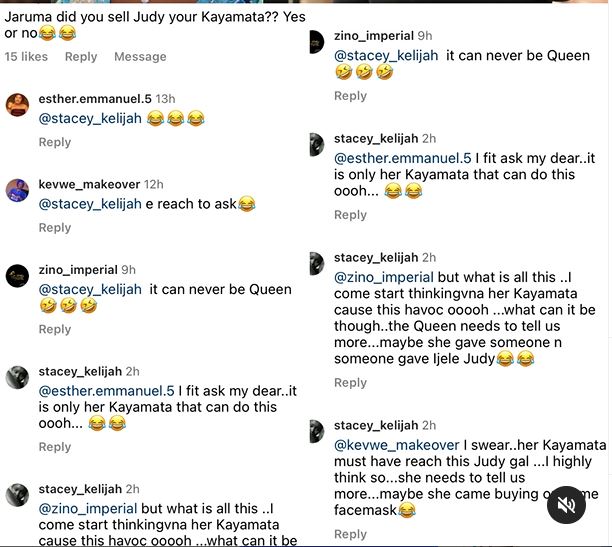This screenshot has width=612, height=547.
Task: Open kevwe_makeover profile avatar
Action: [x=17, y=190]
